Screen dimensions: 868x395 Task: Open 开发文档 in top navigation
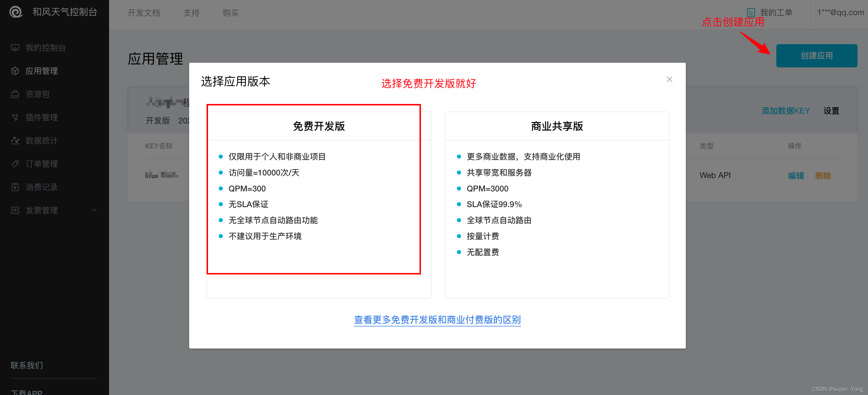[x=144, y=13]
